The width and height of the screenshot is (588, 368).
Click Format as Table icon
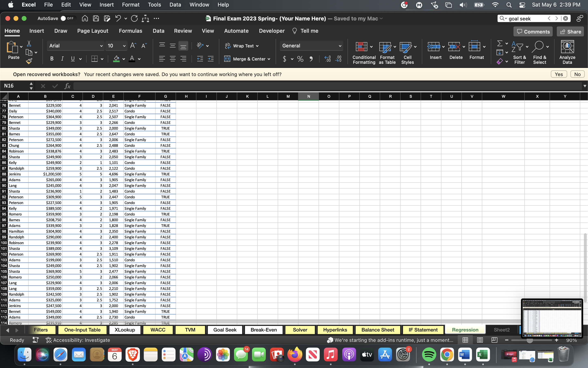(x=385, y=47)
